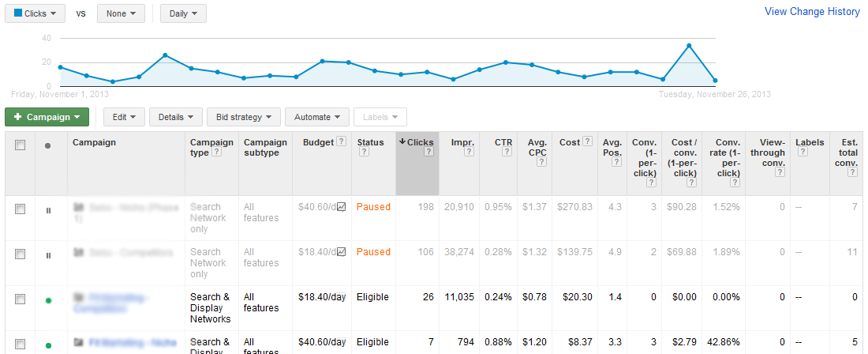Open the None comparison metric dropdown
The height and width of the screenshot is (354, 868).
click(121, 13)
